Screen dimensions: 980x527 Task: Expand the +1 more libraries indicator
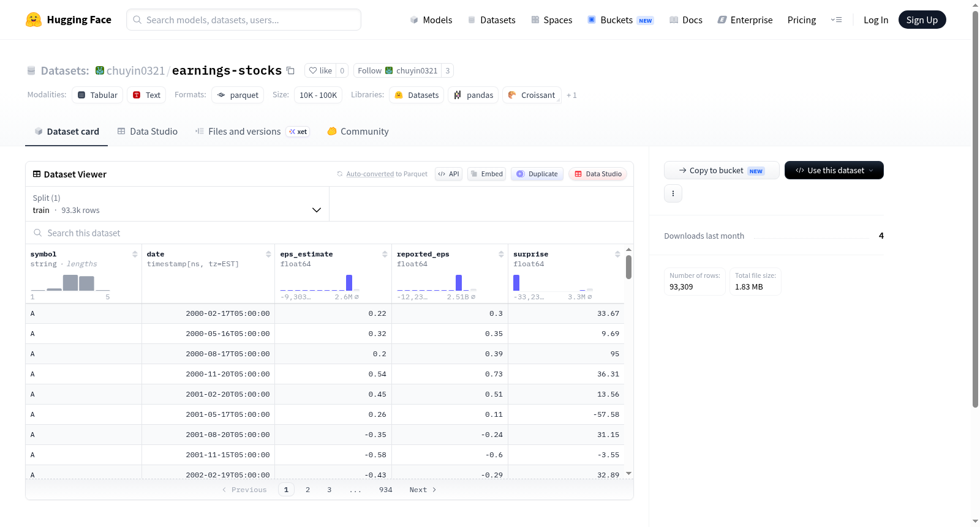point(571,95)
